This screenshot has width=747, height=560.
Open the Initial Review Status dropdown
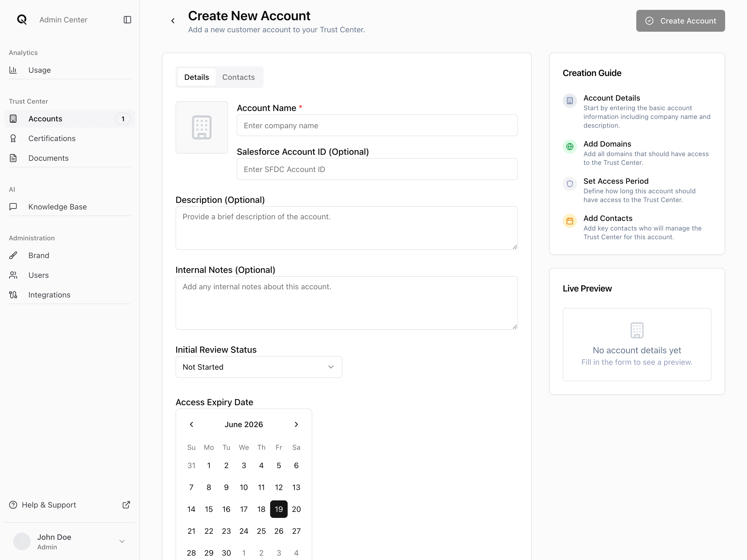coord(259,367)
